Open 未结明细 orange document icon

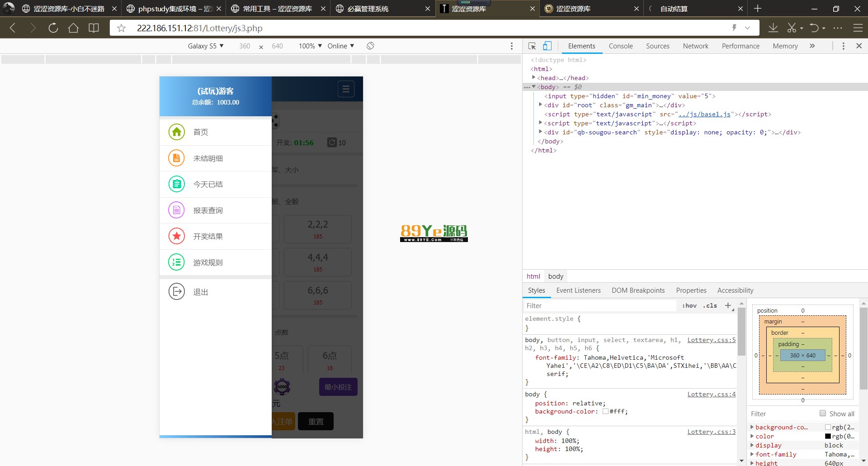coord(177,158)
